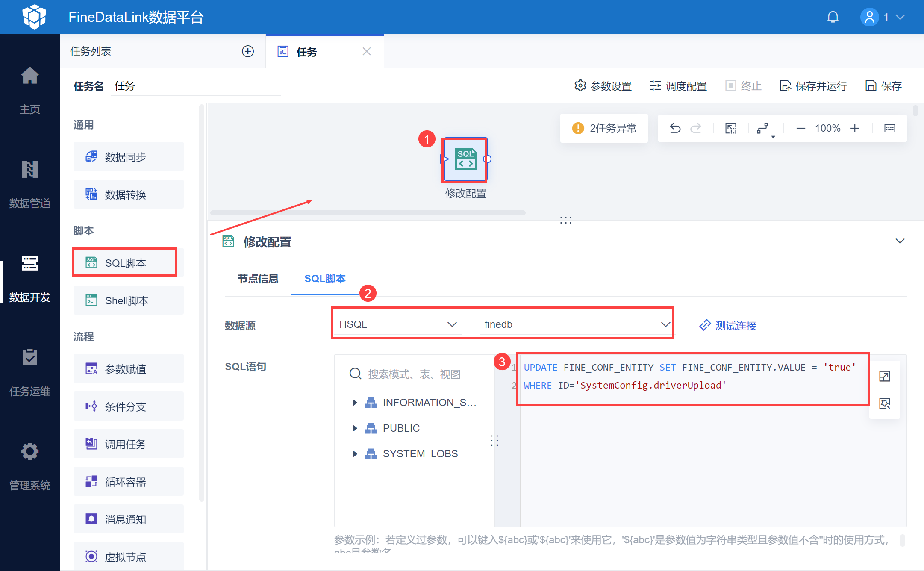Screen dimensions: 924x571
Task: Click the zoom out minus icon
Action: 801,128
